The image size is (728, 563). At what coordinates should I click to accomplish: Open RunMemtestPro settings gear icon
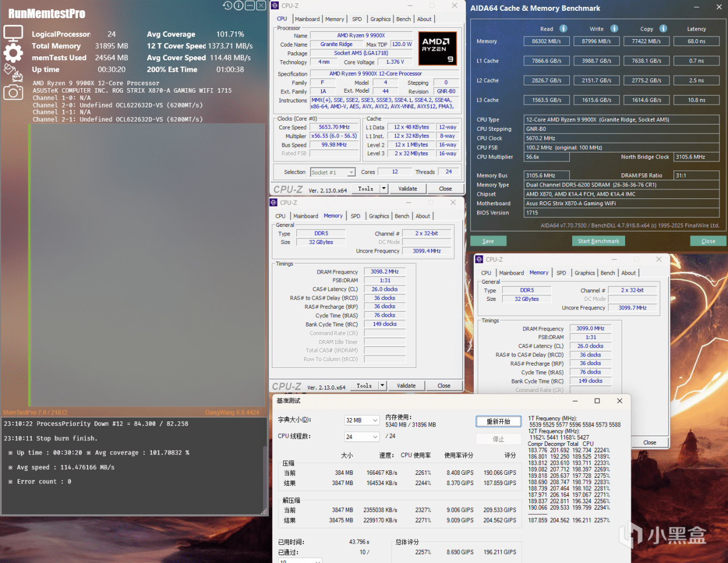point(13,53)
